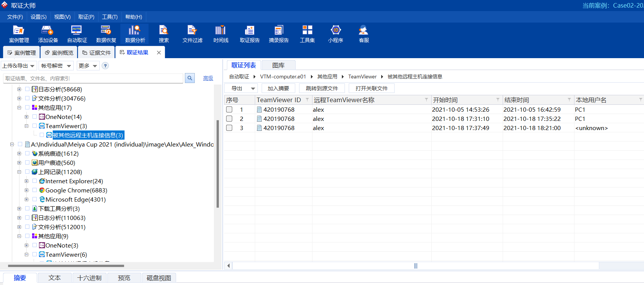Screen dimensions: 644x285
Task: Click the 加入摘要 button
Action: pyautogui.click(x=278, y=88)
